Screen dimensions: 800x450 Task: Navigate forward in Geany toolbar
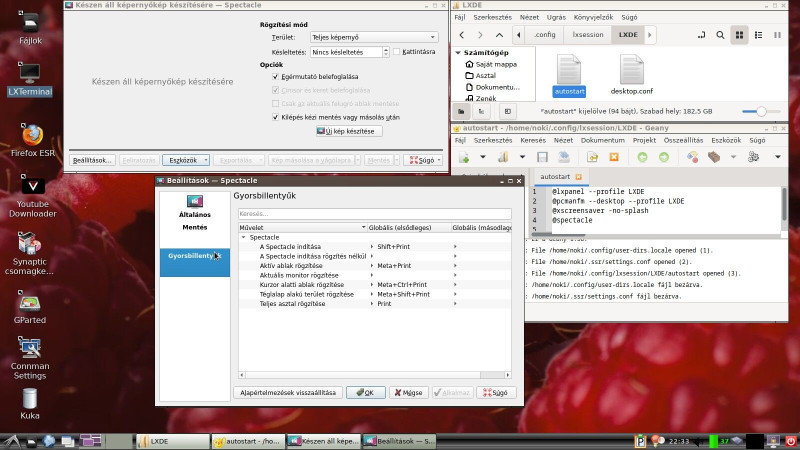664,157
